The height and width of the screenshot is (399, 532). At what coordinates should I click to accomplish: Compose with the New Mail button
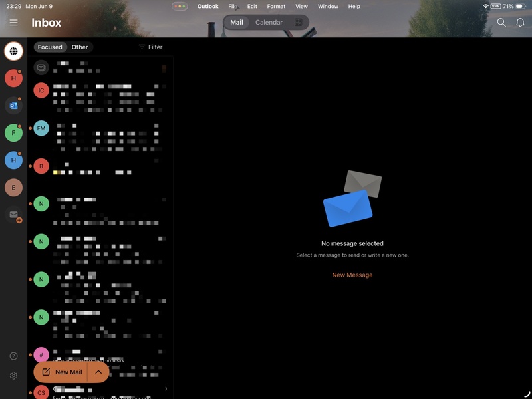pyautogui.click(x=61, y=372)
